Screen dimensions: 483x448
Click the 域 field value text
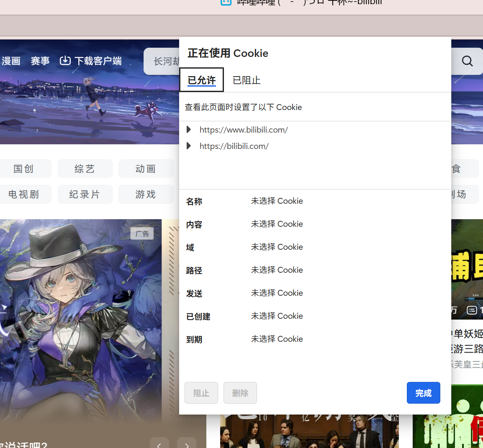click(x=277, y=247)
